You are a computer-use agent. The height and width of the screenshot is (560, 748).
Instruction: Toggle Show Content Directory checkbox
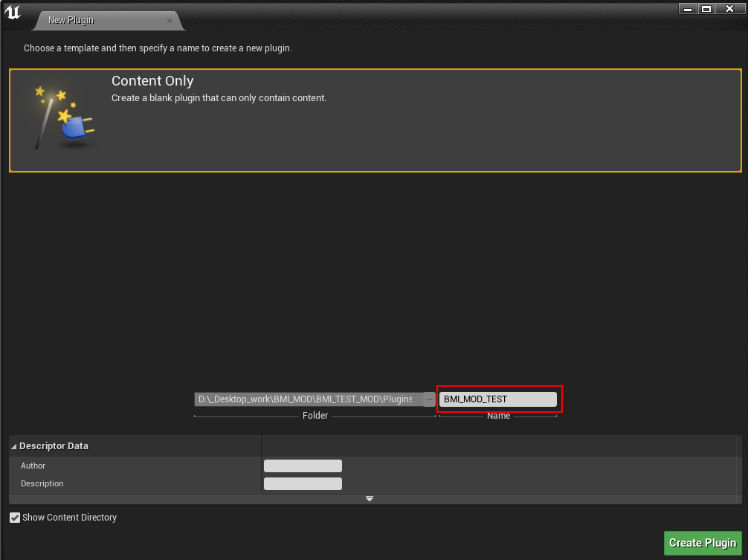coord(15,518)
